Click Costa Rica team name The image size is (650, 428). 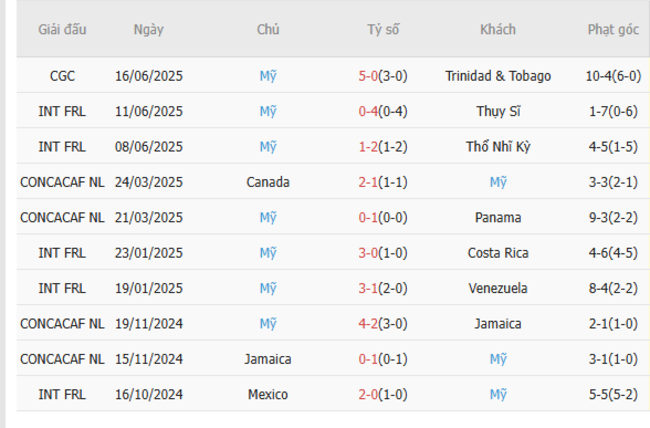click(498, 253)
